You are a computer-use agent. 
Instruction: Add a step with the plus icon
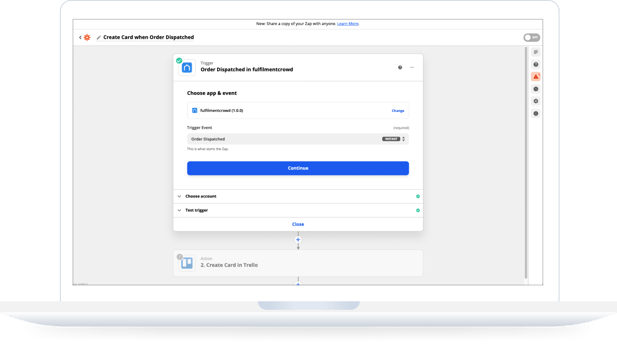pyautogui.click(x=298, y=240)
